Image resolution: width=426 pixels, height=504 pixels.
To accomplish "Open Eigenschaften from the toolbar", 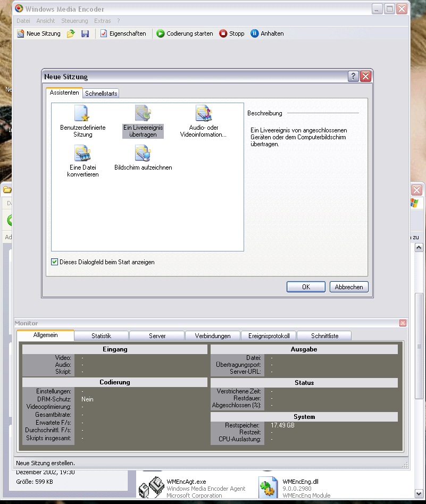I will coord(123,33).
